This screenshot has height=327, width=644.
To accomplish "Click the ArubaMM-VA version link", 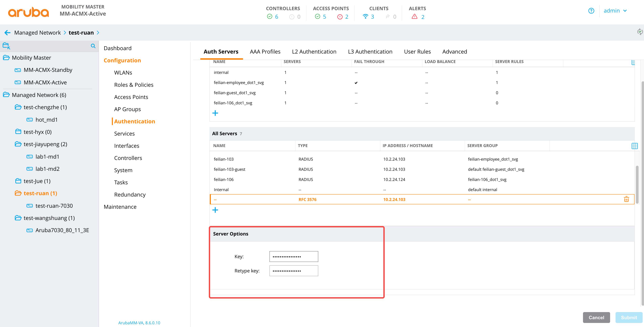I will click(x=139, y=323).
